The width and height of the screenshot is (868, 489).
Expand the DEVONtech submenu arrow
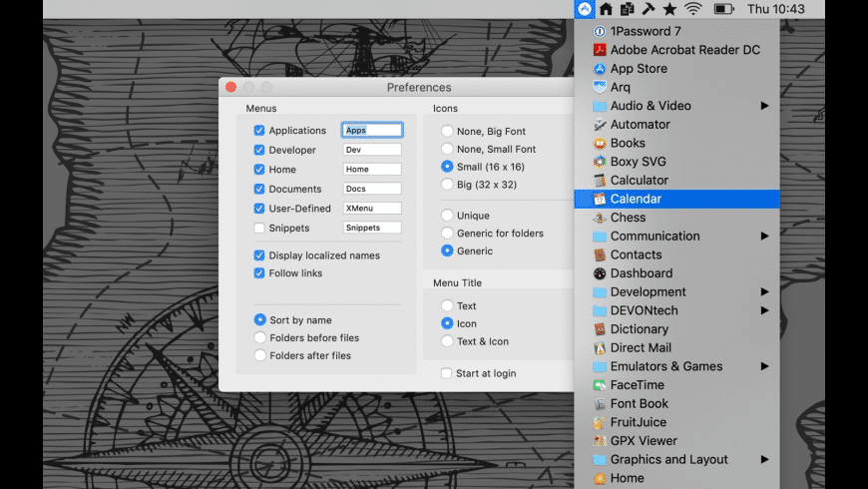coord(764,310)
